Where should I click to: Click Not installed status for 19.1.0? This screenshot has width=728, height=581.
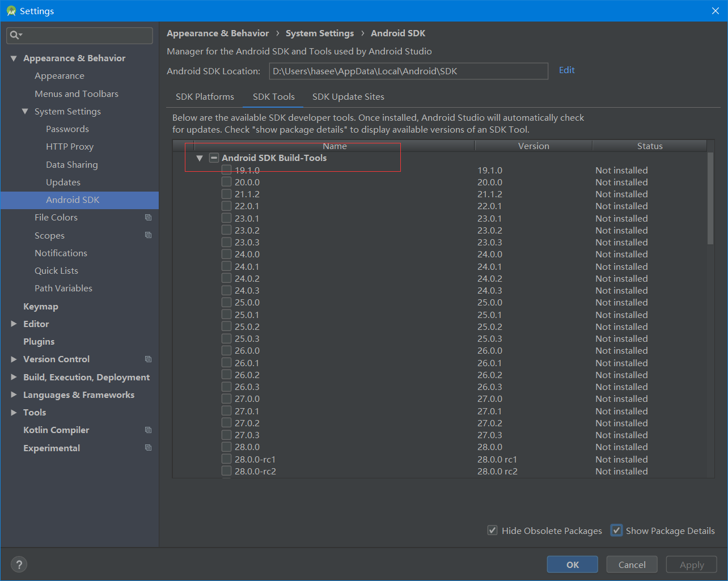(621, 170)
